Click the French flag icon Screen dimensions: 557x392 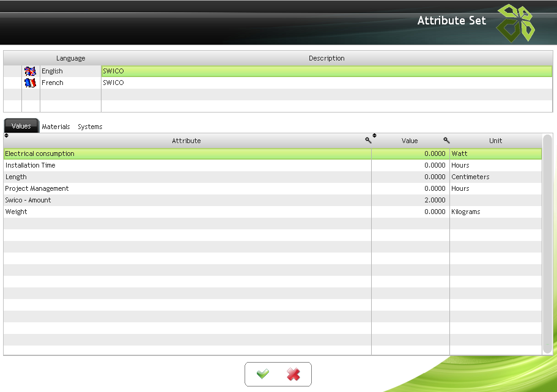[x=31, y=83]
